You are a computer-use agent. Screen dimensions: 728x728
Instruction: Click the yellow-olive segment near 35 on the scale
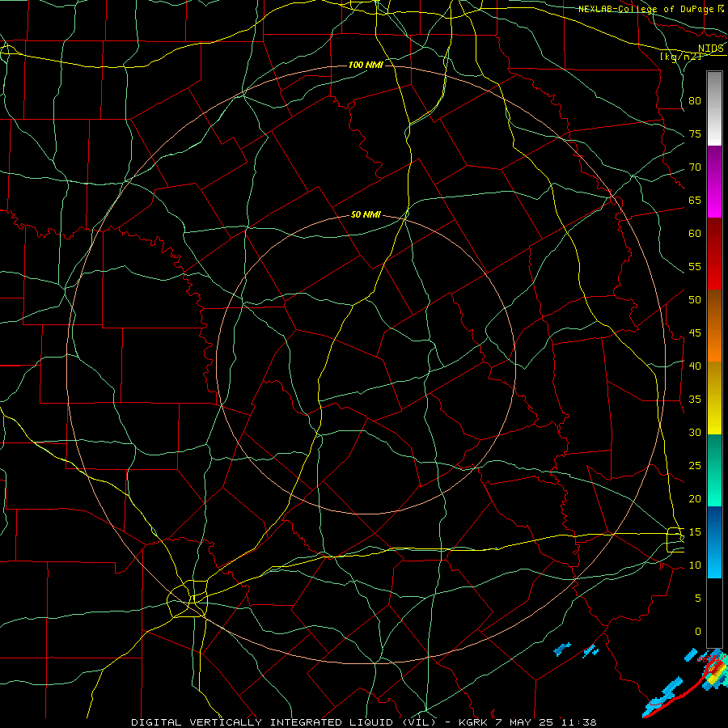[x=714, y=398]
